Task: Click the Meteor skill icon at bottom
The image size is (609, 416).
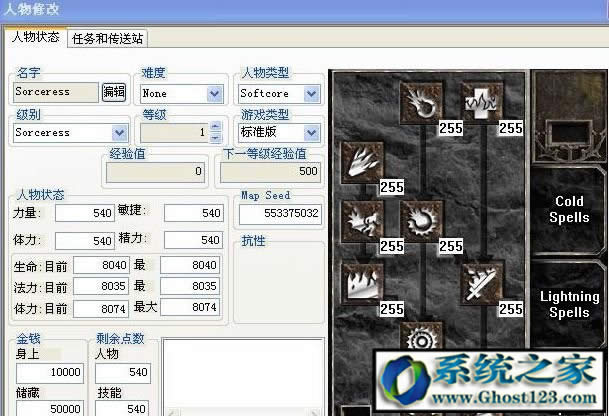Action: click(419, 337)
